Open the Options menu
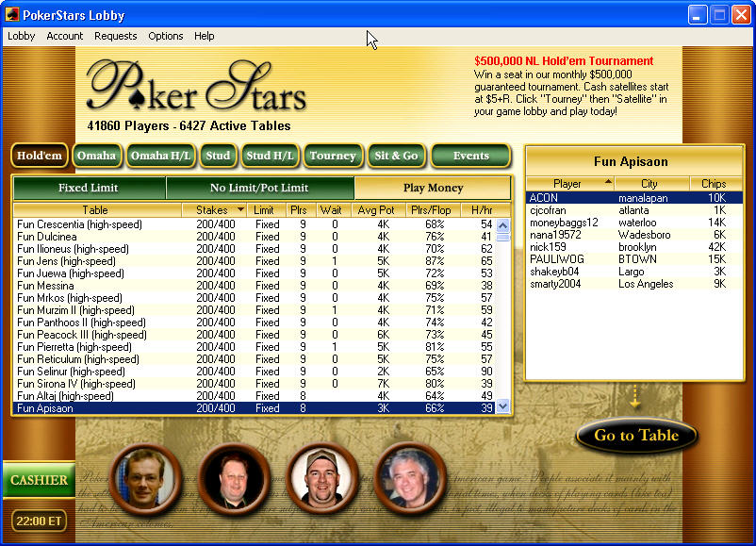Image resolution: width=756 pixels, height=546 pixels. (166, 36)
